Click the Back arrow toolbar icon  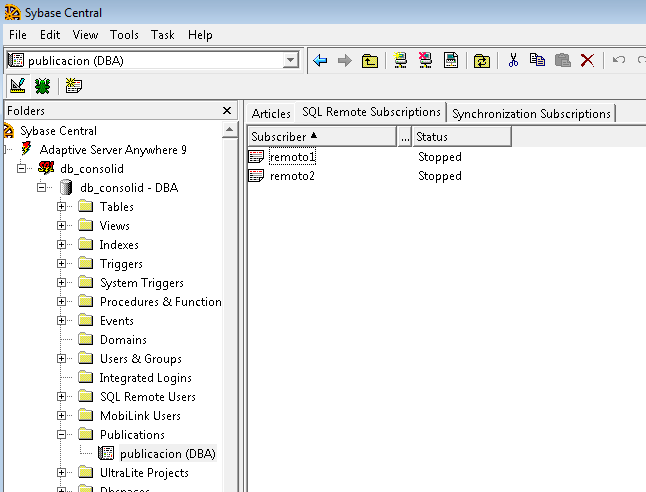320,61
